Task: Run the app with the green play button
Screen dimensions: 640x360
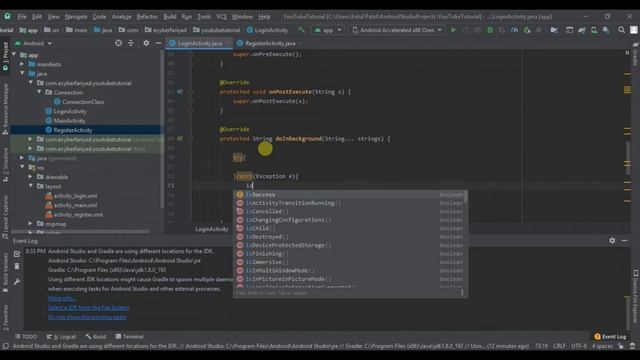Action: coord(453,30)
